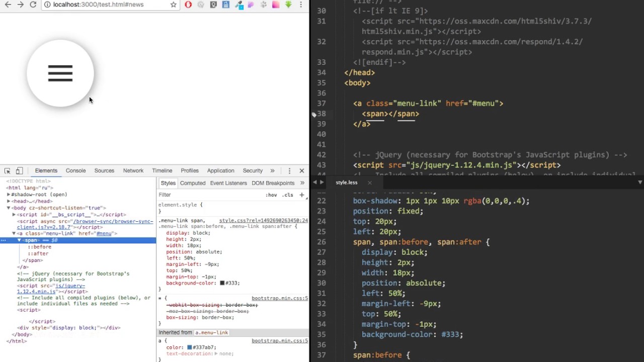Expand the head element node
The image size is (644, 362).
point(9,201)
